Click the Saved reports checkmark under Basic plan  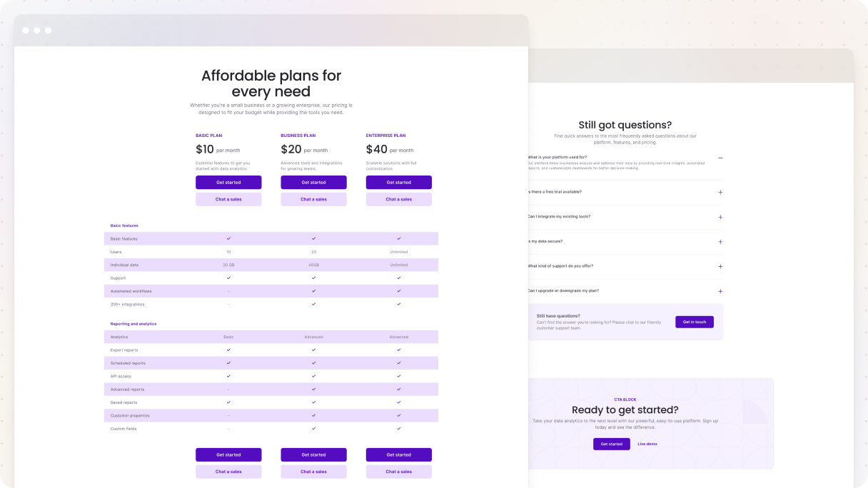[x=228, y=402]
